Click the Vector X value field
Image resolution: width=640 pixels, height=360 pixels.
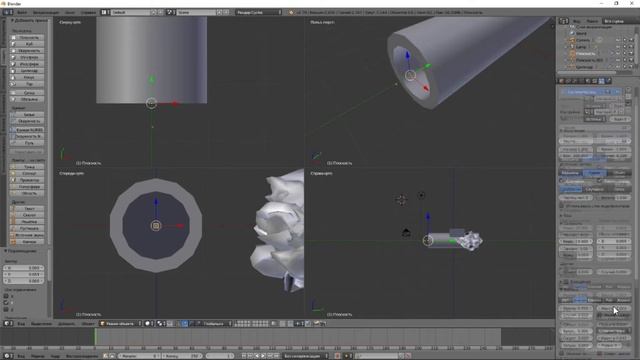coord(24,268)
